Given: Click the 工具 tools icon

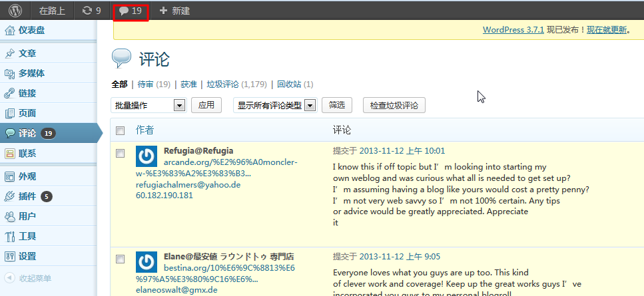Looking at the screenshot, I should (x=9, y=237).
